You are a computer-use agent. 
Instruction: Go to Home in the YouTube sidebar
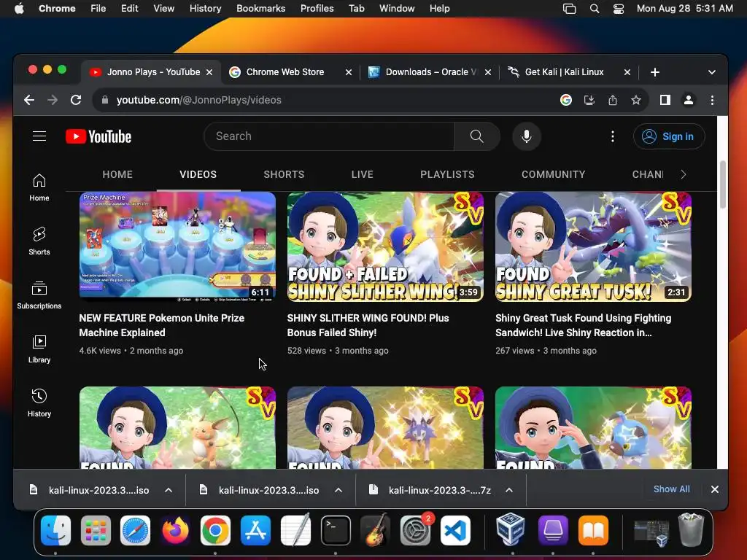coord(39,187)
